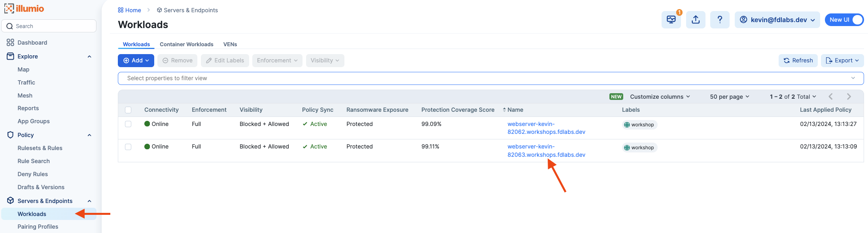Sort by Connectivity column header
The width and height of the screenshot is (868, 233).
click(161, 110)
